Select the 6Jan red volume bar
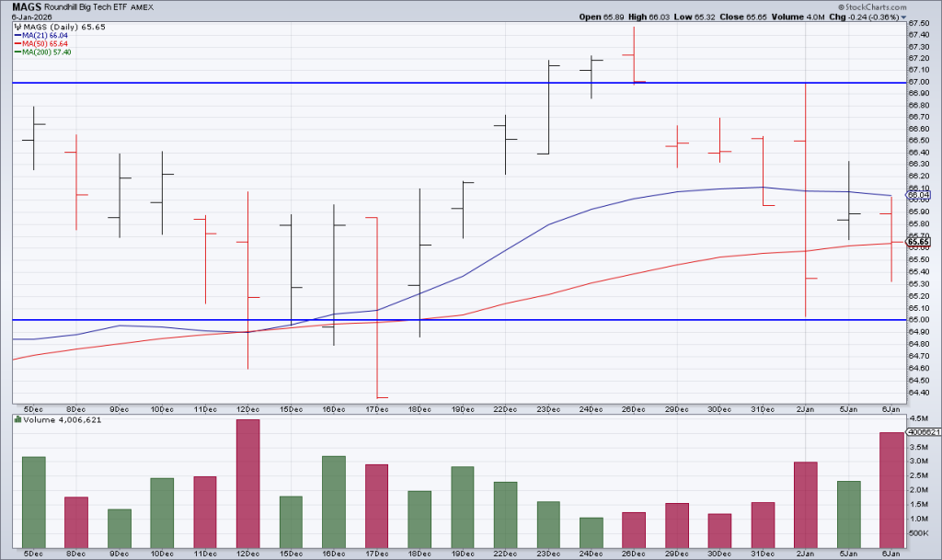Image resolution: width=942 pixels, height=560 pixels. [x=890, y=489]
